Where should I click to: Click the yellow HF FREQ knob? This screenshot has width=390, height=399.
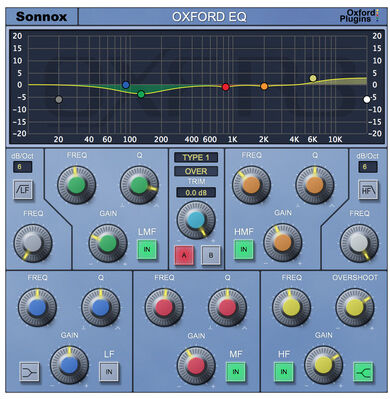tap(291, 307)
